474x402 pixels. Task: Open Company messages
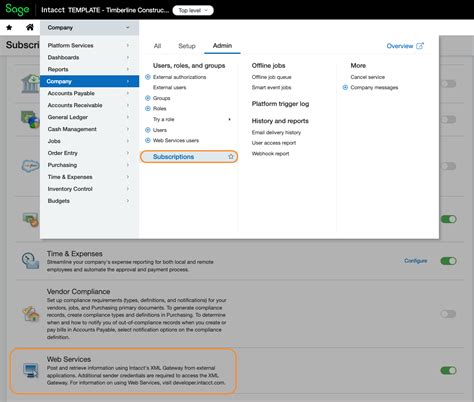(x=374, y=87)
